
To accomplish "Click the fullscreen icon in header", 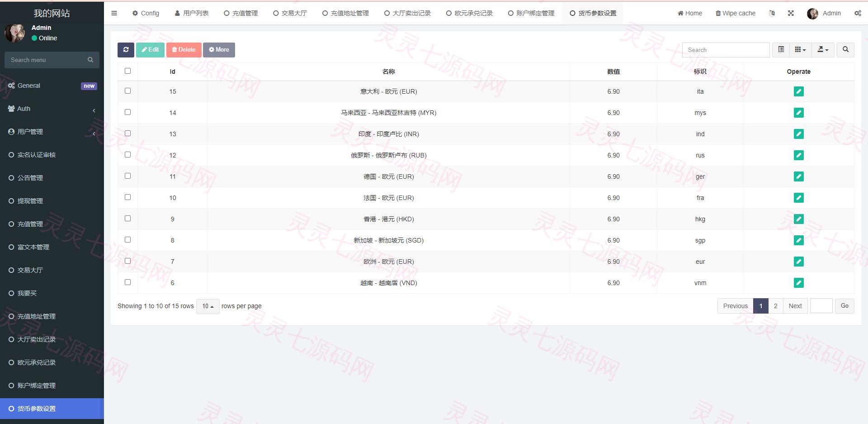I will (791, 13).
